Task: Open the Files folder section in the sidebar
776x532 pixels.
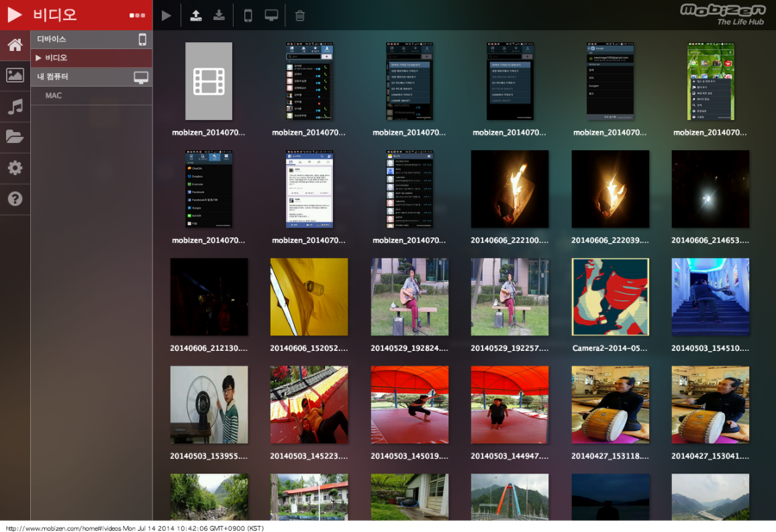Action: [x=15, y=136]
